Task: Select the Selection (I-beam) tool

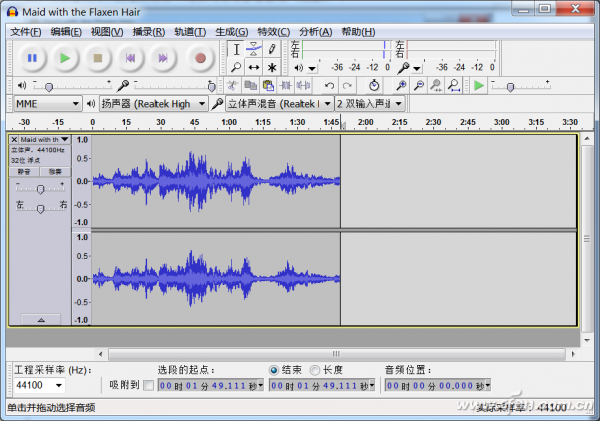Action: [236, 49]
